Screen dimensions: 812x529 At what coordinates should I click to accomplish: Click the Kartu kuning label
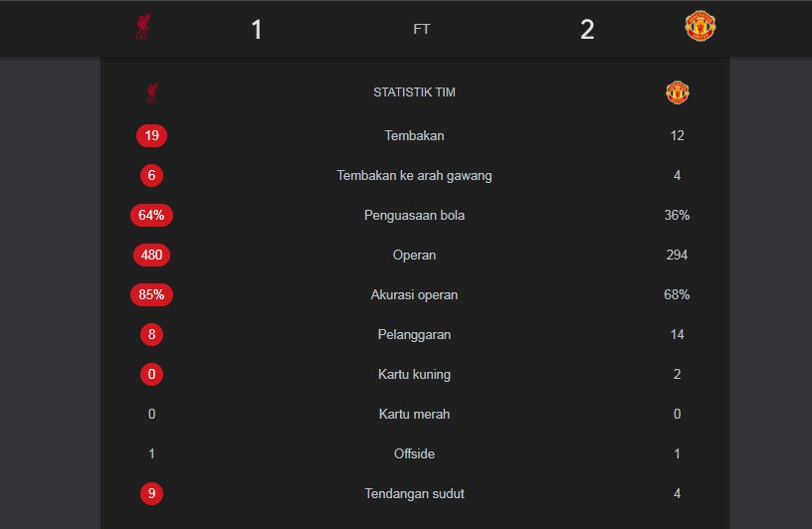pos(414,374)
